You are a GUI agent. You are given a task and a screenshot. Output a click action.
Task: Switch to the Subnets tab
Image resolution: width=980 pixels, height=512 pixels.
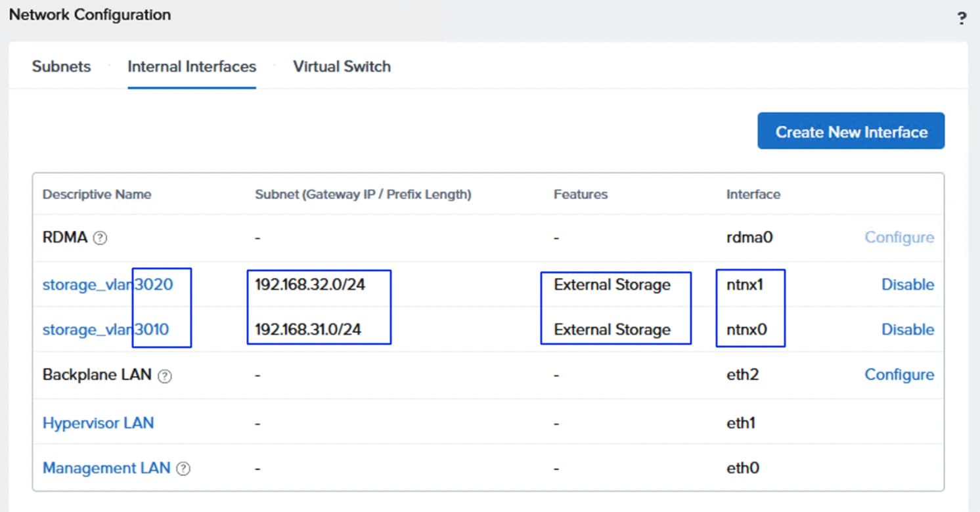[x=61, y=66]
